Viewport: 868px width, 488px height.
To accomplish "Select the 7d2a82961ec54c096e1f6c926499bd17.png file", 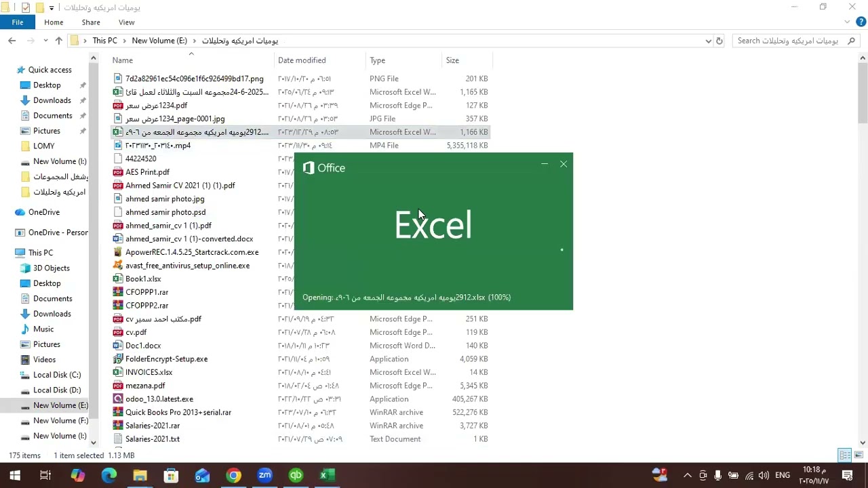I will point(194,79).
